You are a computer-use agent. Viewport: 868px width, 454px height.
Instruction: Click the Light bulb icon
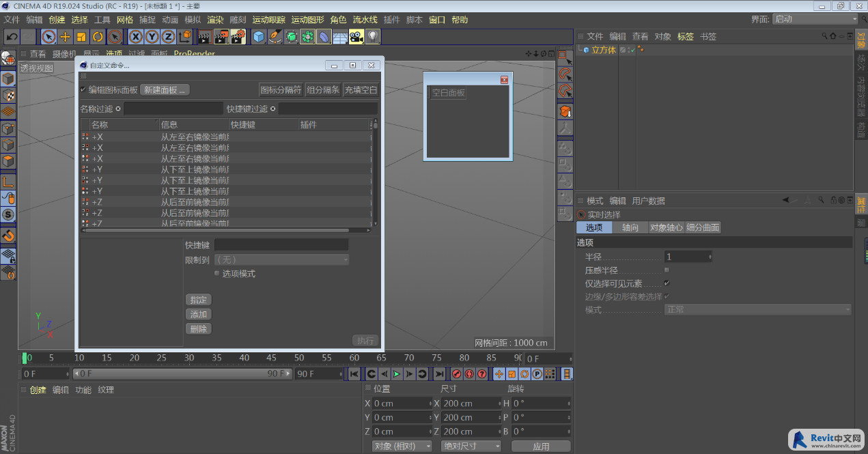[372, 36]
